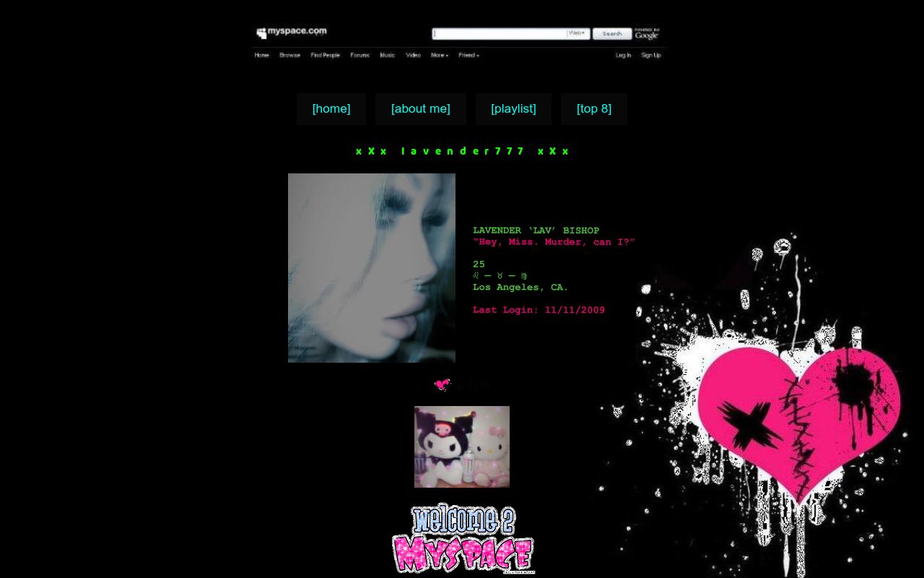
Task: Open the Music section
Action: (x=387, y=55)
